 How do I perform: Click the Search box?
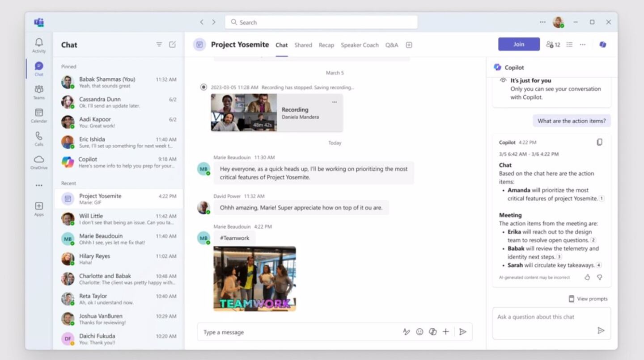tap(321, 22)
